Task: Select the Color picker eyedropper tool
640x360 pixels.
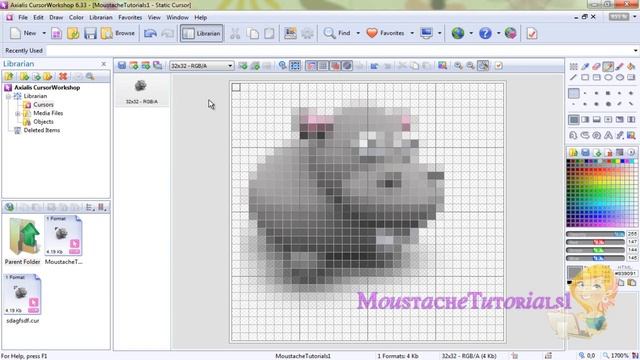Action: click(x=585, y=67)
